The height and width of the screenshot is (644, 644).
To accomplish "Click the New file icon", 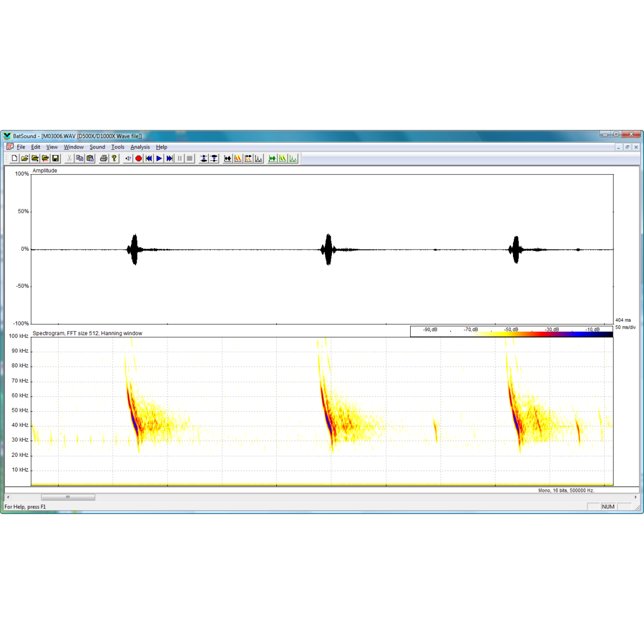I will 15,158.
